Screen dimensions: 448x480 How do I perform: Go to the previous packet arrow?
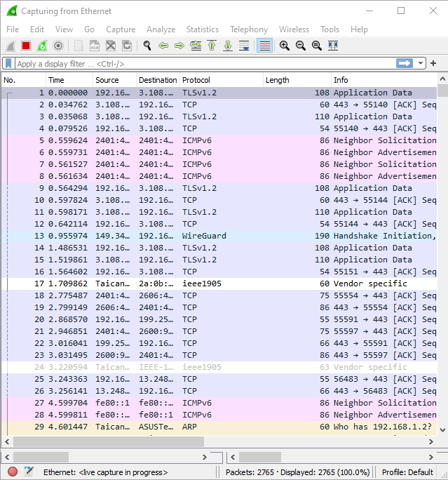[x=163, y=46]
